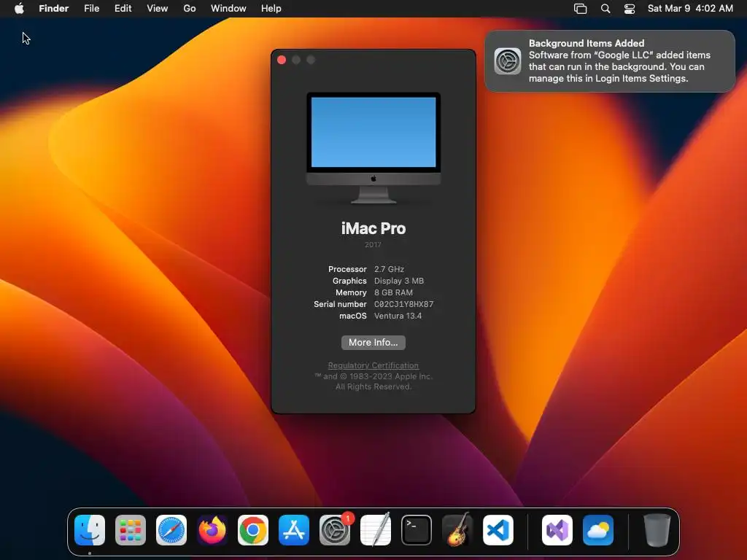
Task: Open Control Center icon in menu bar
Action: point(630,9)
